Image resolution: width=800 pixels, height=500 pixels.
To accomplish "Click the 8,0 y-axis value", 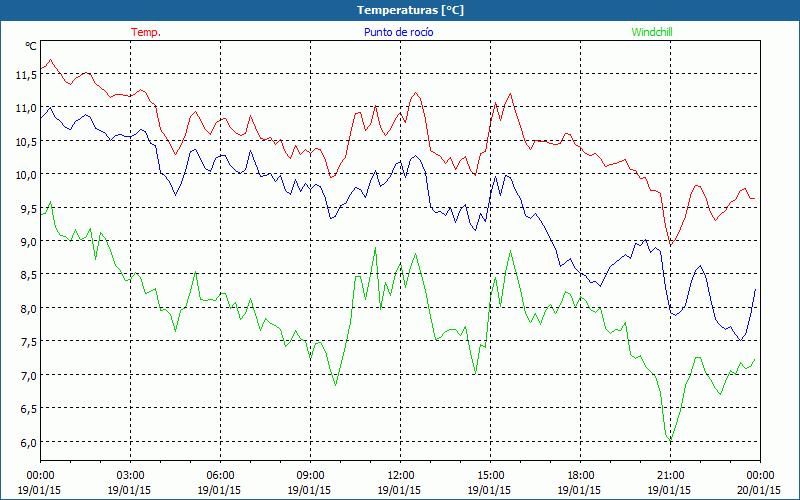I will pyautogui.click(x=29, y=309).
